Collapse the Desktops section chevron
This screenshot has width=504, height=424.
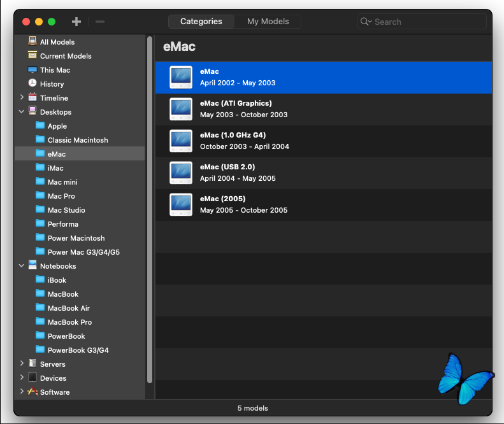pos(22,111)
